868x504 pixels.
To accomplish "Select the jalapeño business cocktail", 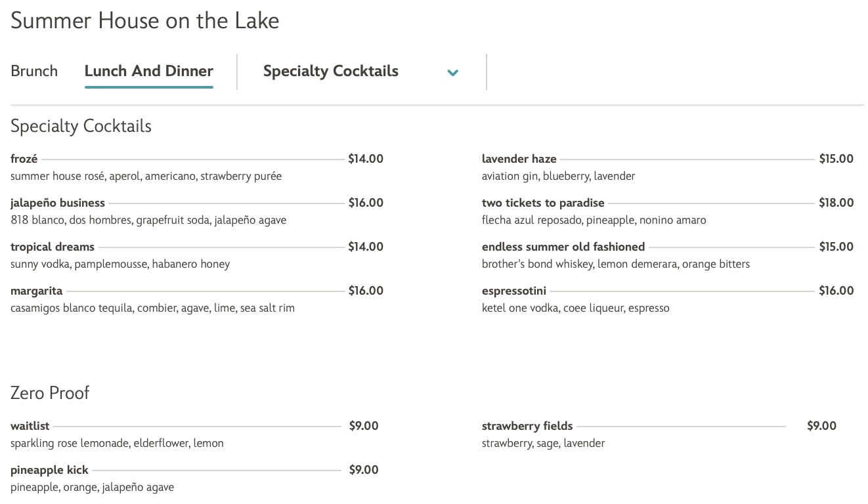I will pyautogui.click(x=58, y=202).
